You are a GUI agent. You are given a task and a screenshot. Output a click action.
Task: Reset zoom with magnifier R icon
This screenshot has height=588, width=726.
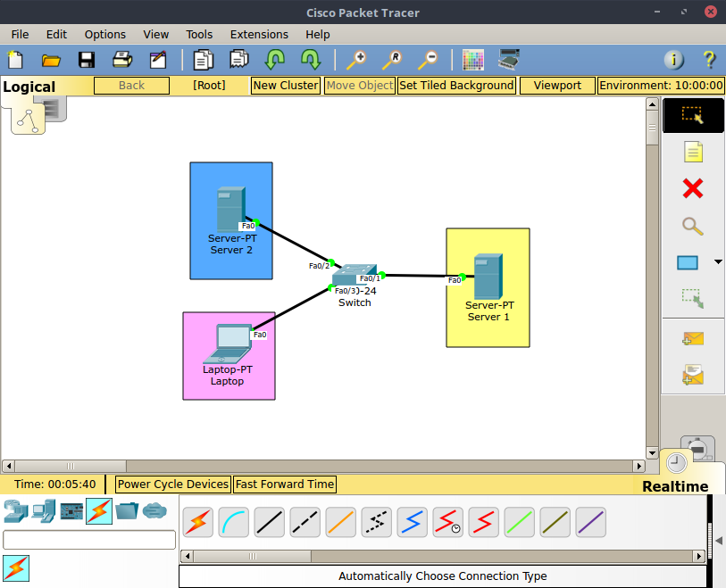(x=392, y=60)
